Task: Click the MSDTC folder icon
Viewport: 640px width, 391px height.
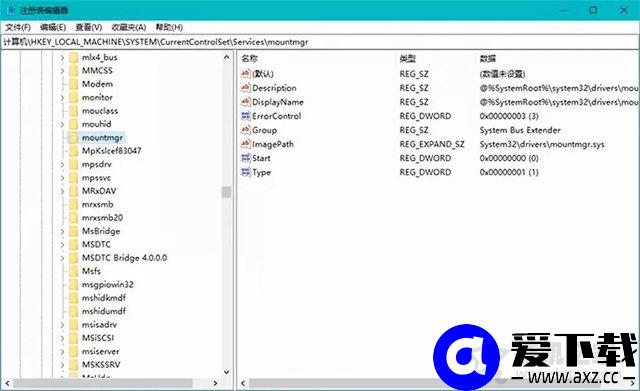Action: (x=73, y=244)
